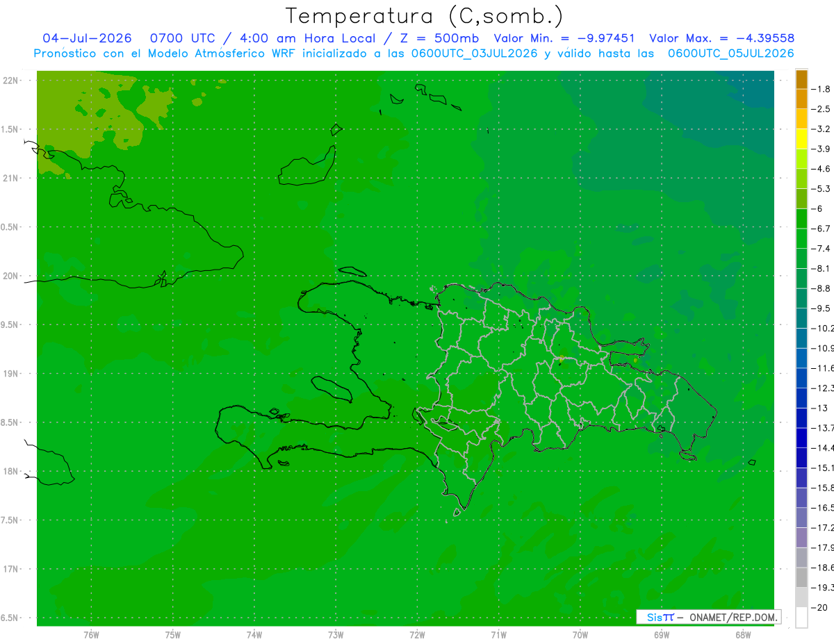Pick the amber swatch between -2.5 and -3.2
Viewport: 834px width, 644px height.
[801, 119]
